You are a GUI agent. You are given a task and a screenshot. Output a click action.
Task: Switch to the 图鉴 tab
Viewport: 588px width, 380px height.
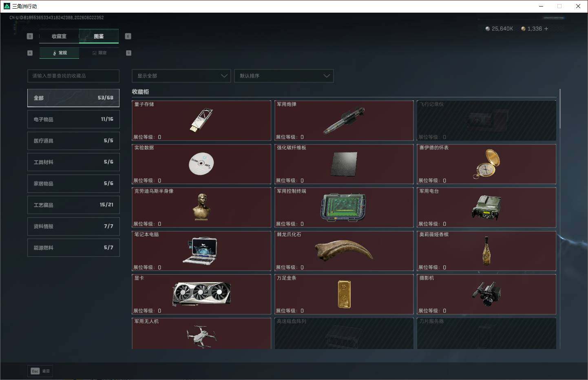coord(99,36)
